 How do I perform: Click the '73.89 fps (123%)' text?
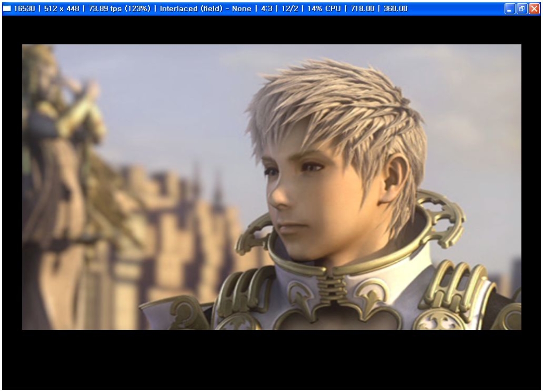[x=119, y=8]
